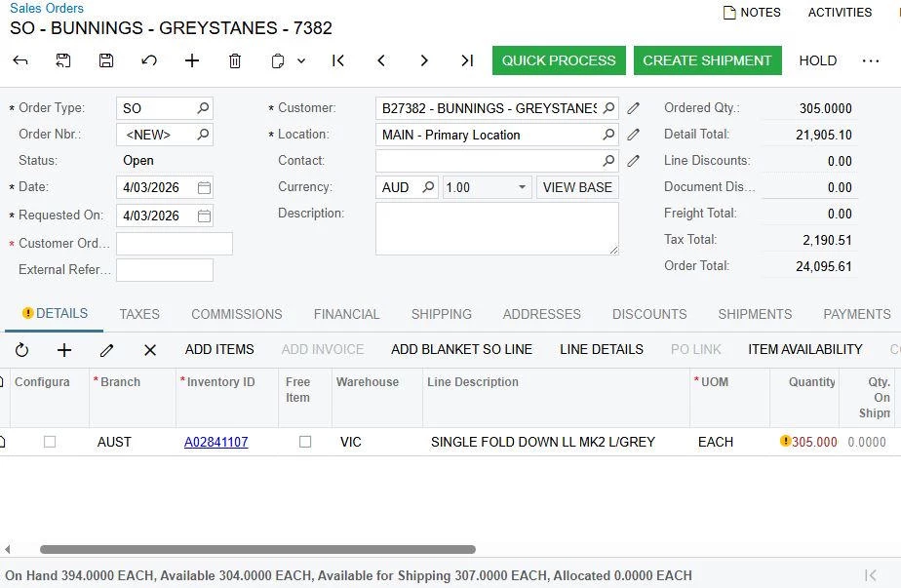
Task: Add a new row to the details grid
Action: point(64,349)
